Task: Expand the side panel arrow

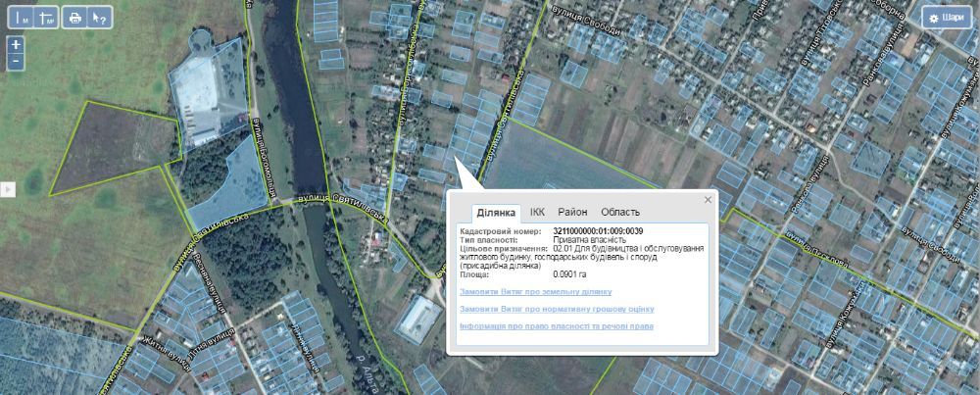Action: (x=8, y=189)
